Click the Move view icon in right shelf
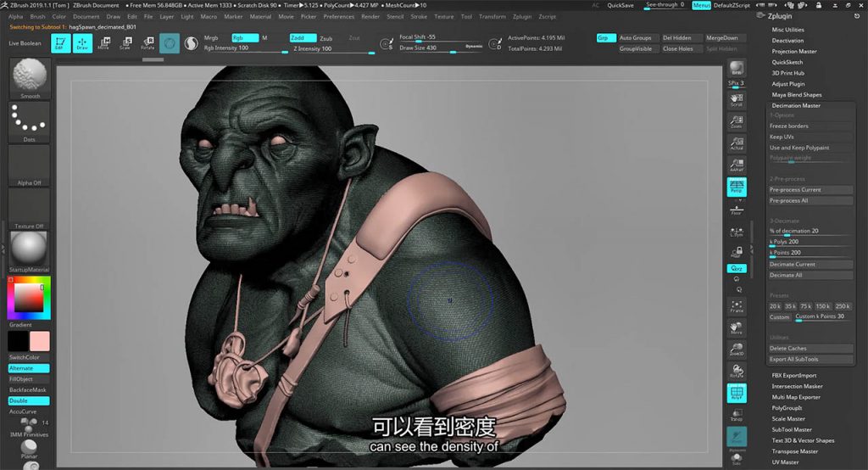Screen dimensions: 868x470 tap(737, 328)
